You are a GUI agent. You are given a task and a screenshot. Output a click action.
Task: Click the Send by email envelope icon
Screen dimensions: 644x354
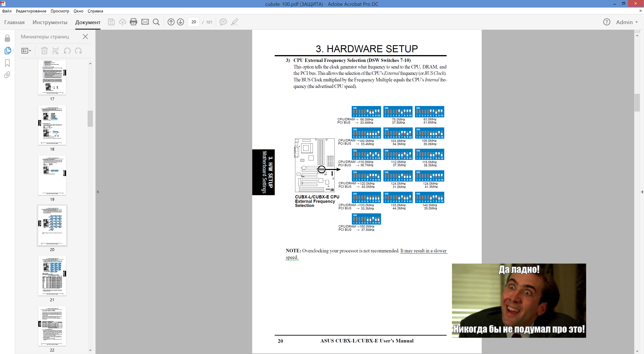click(145, 22)
